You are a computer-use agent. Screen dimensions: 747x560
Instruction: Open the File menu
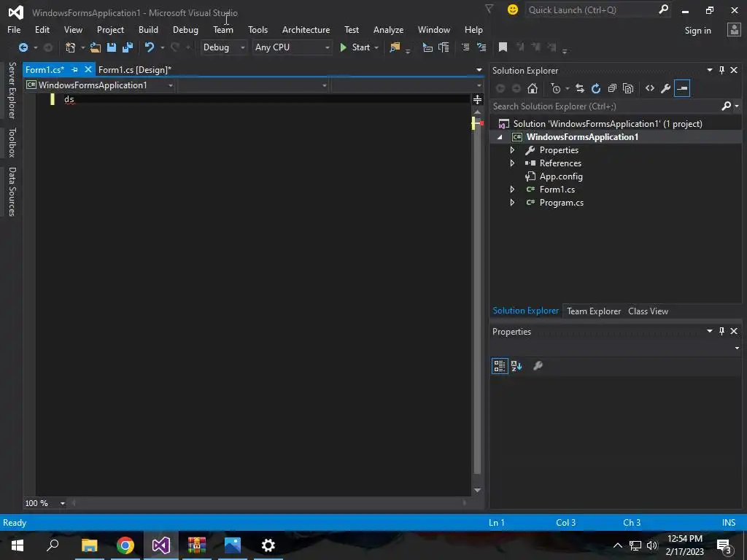click(14, 29)
